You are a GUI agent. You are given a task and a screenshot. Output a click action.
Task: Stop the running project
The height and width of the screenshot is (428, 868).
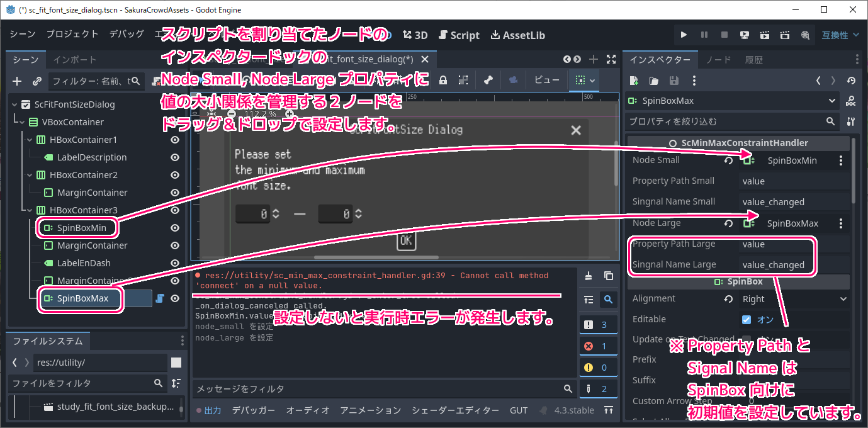[724, 35]
